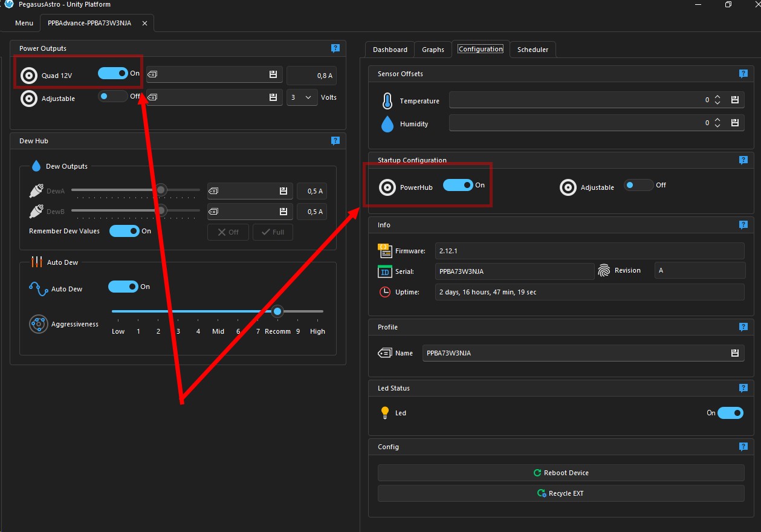Click the Humidity droplet icon
Image resolution: width=761 pixels, height=532 pixels.
tap(387, 124)
